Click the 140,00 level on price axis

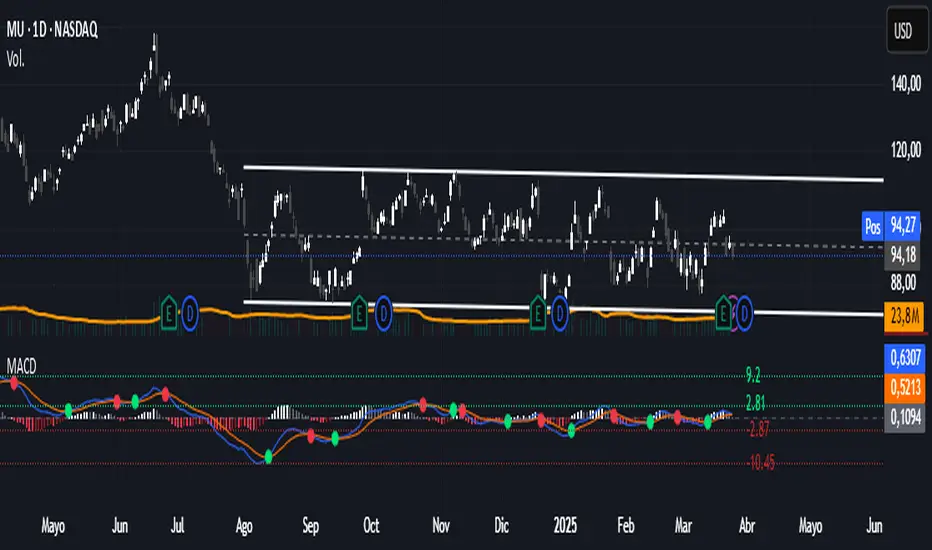click(904, 86)
